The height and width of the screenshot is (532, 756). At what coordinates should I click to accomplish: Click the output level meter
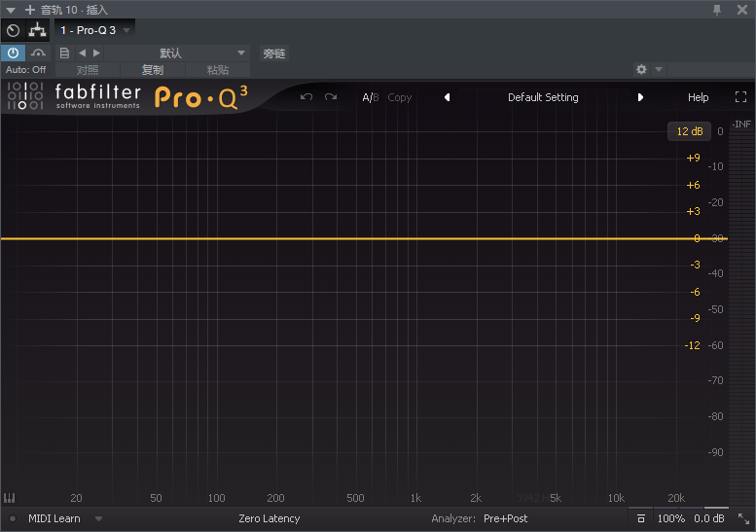741,316
